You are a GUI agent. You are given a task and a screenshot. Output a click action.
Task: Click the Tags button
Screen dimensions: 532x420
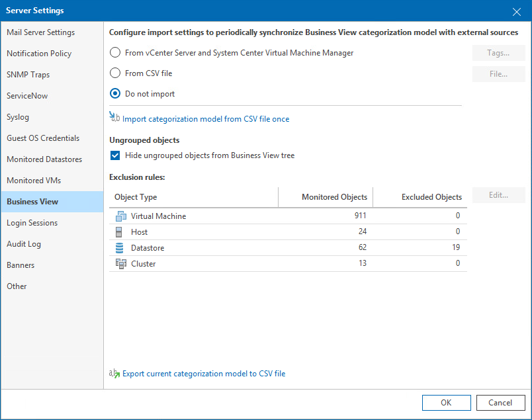click(498, 52)
